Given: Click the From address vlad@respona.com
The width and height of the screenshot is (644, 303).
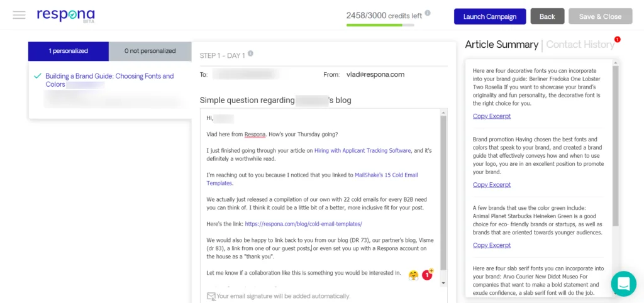Looking at the screenshot, I should point(375,74).
